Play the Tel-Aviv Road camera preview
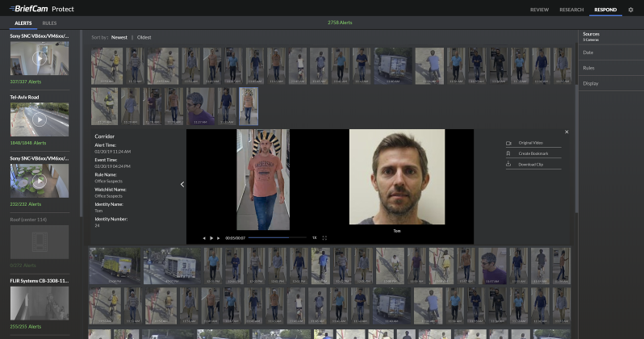 tap(40, 119)
